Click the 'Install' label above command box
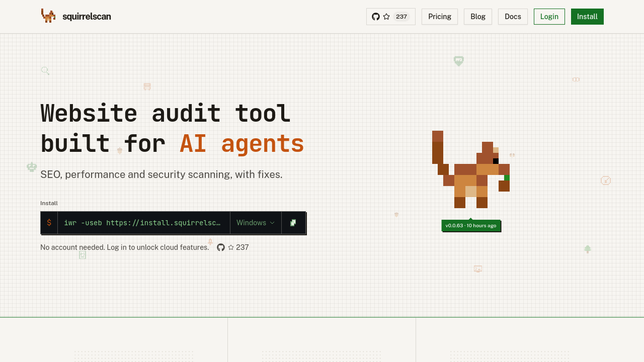Screen dimensions: 644x362 pyautogui.click(x=49, y=203)
